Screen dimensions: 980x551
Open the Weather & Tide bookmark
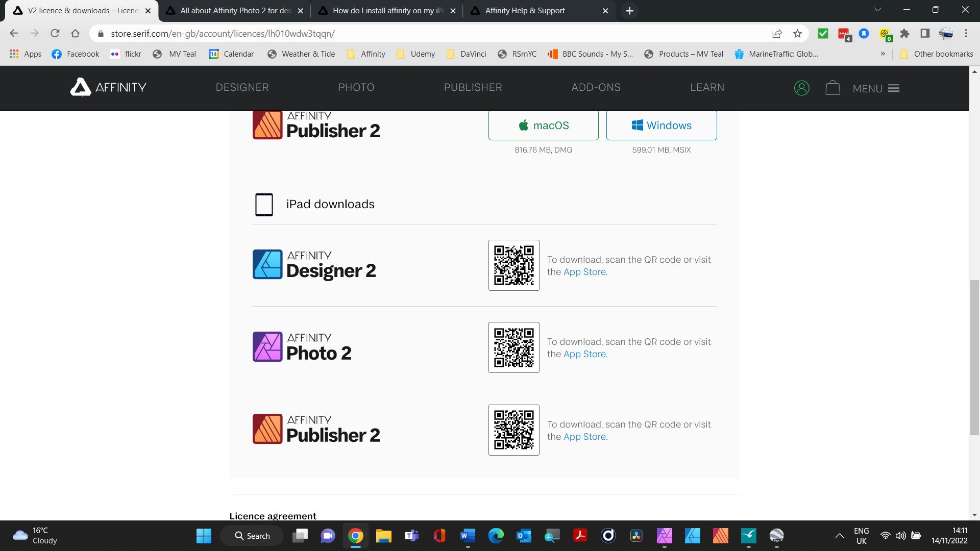(x=301, y=54)
